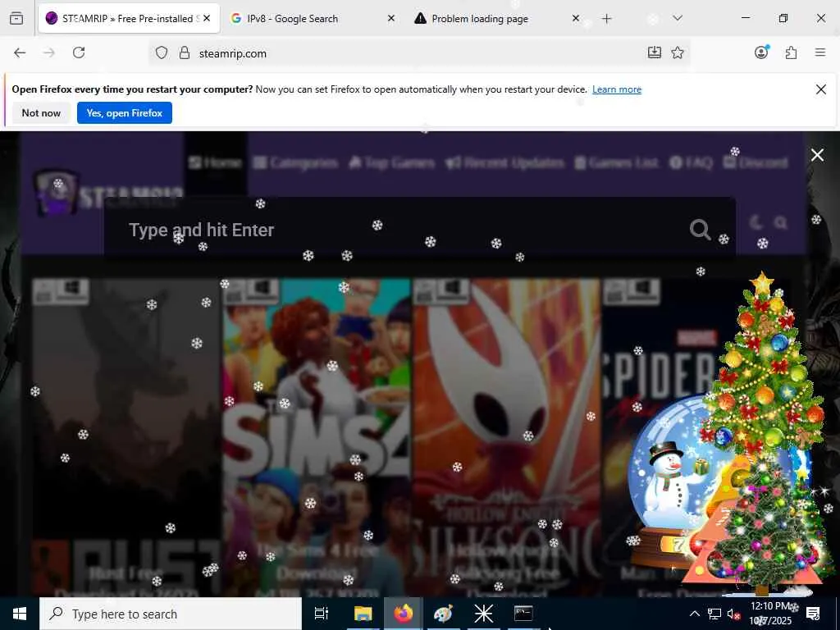
Task: Close the site search overlay
Action: (817, 155)
